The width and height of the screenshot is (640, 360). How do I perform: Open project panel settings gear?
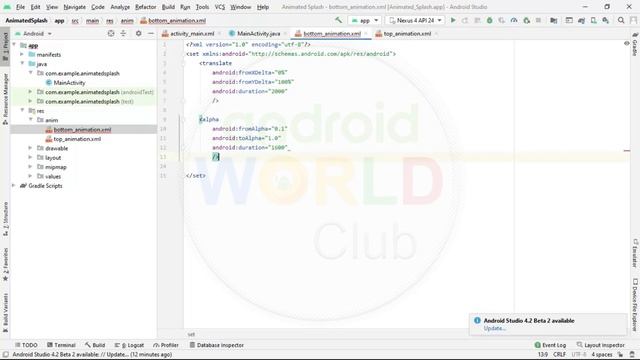pyautogui.click(x=139, y=33)
